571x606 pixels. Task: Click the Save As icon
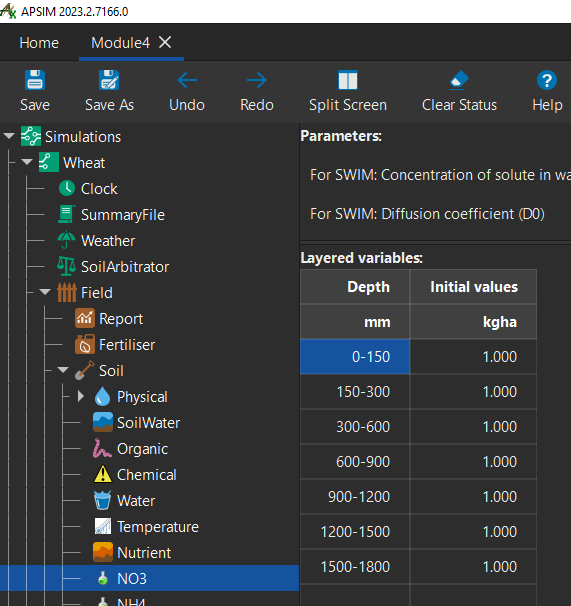coord(109,80)
